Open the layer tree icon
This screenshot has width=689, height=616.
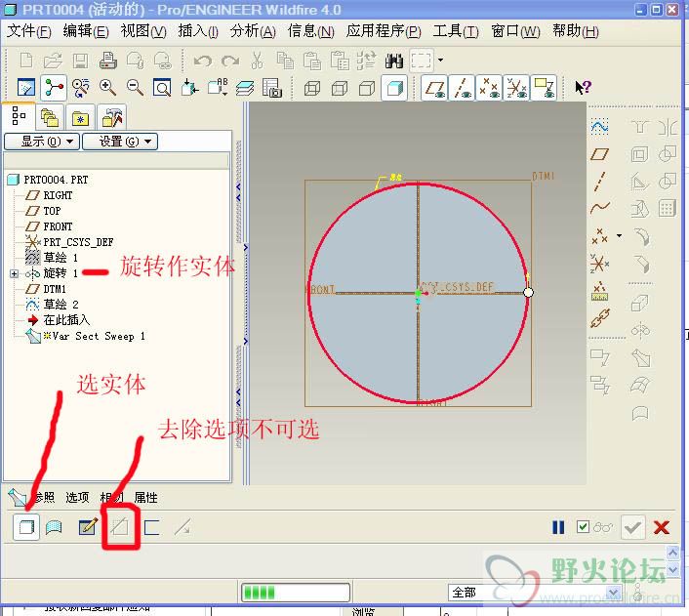pos(245,88)
